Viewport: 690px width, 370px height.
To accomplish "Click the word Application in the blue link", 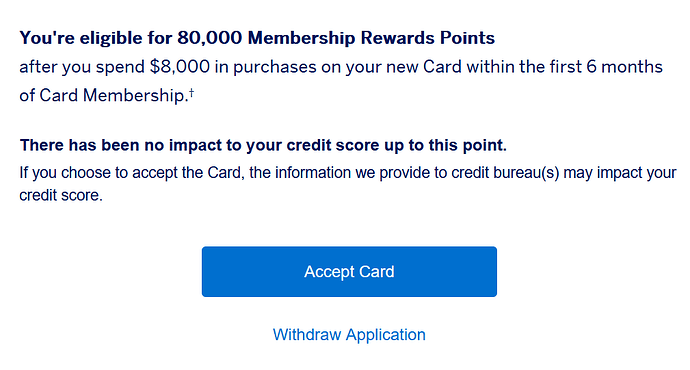I will [x=385, y=335].
